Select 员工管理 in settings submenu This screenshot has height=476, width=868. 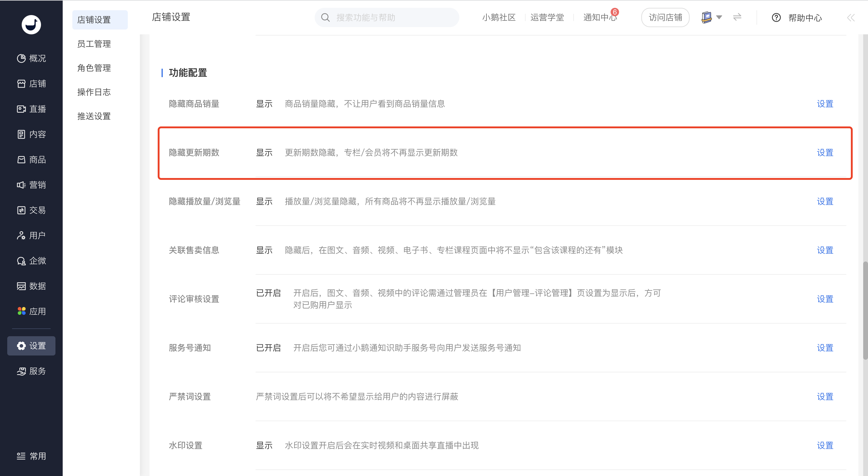[x=94, y=44]
